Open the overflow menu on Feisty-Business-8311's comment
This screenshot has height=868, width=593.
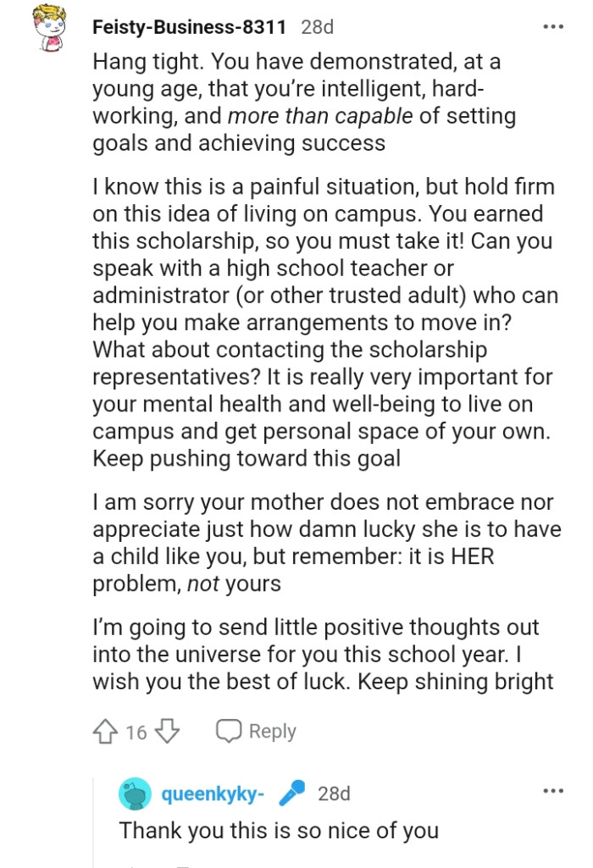[x=555, y=28]
